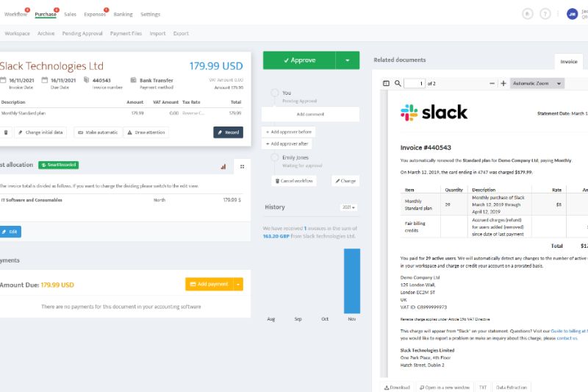Delete invoice with the trash icon
Viewport: 588px width, 392px height.
point(6,132)
